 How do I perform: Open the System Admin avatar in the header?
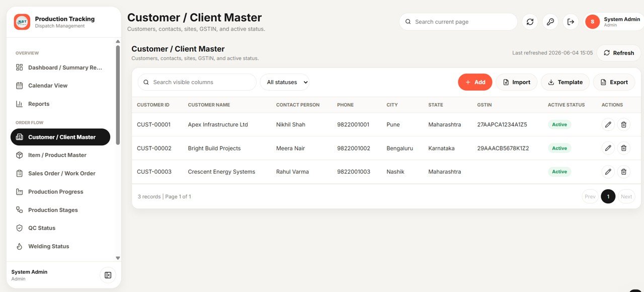coord(593,22)
